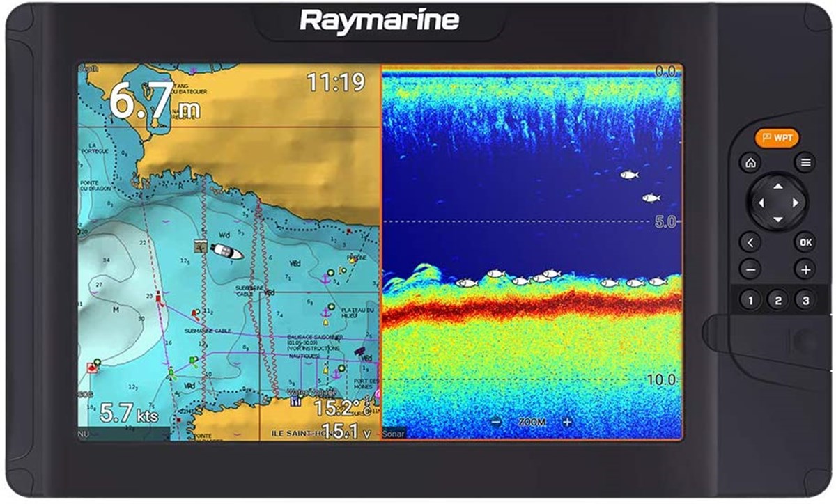Viewport: 836px width, 504px height.
Task: Select the Sonar pane label
Action: point(394,433)
